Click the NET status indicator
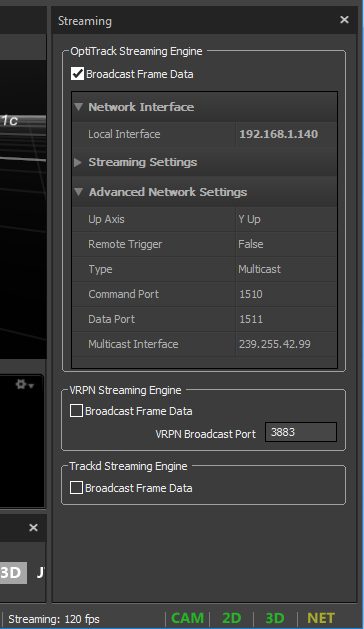364x629 pixels. click(x=321, y=618)
